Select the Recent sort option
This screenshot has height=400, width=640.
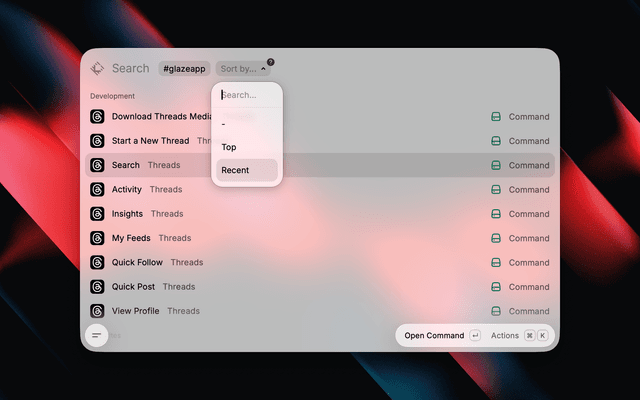pos(247,170)
